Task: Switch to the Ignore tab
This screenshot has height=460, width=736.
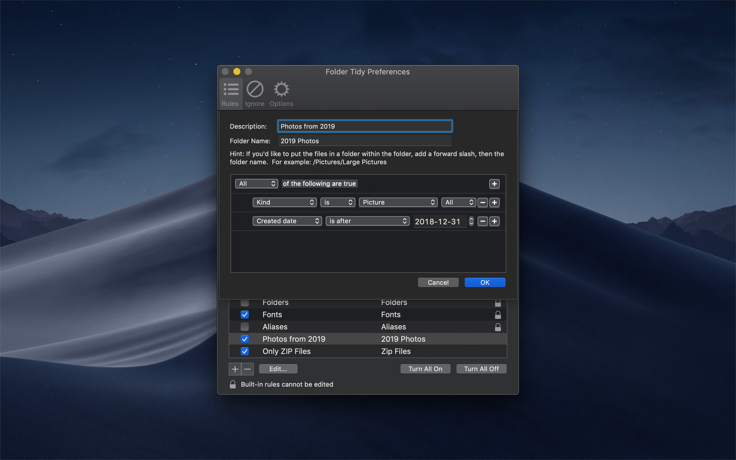Action: [x=255, y=93]
